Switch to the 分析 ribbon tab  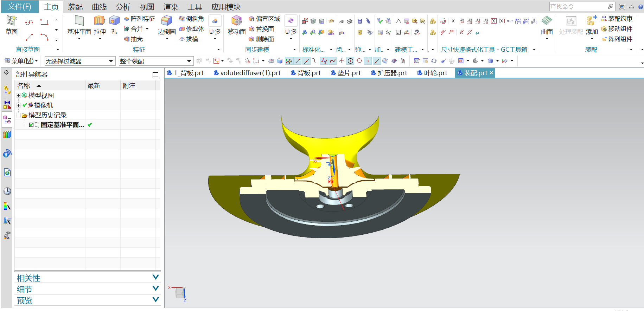point(123,7)
